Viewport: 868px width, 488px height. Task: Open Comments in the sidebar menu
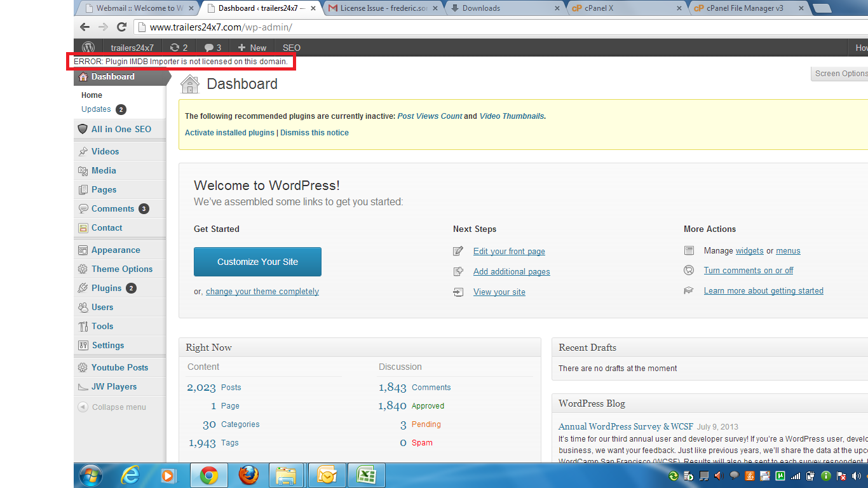coord(120,208)
